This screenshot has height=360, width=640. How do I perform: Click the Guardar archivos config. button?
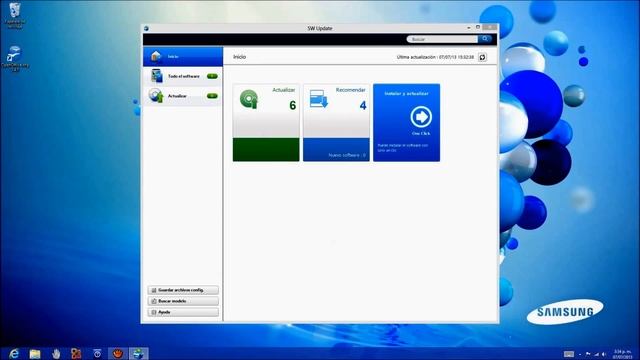pyautogui.click(x=183, y=290)
